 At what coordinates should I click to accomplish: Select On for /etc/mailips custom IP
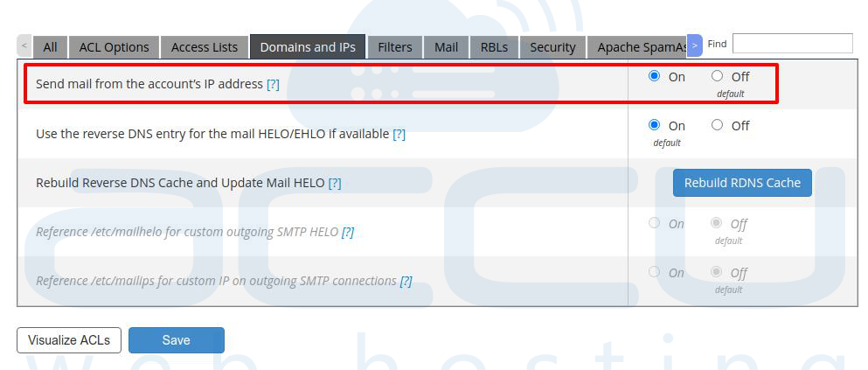pyautogui.click(x=655, y=272)
